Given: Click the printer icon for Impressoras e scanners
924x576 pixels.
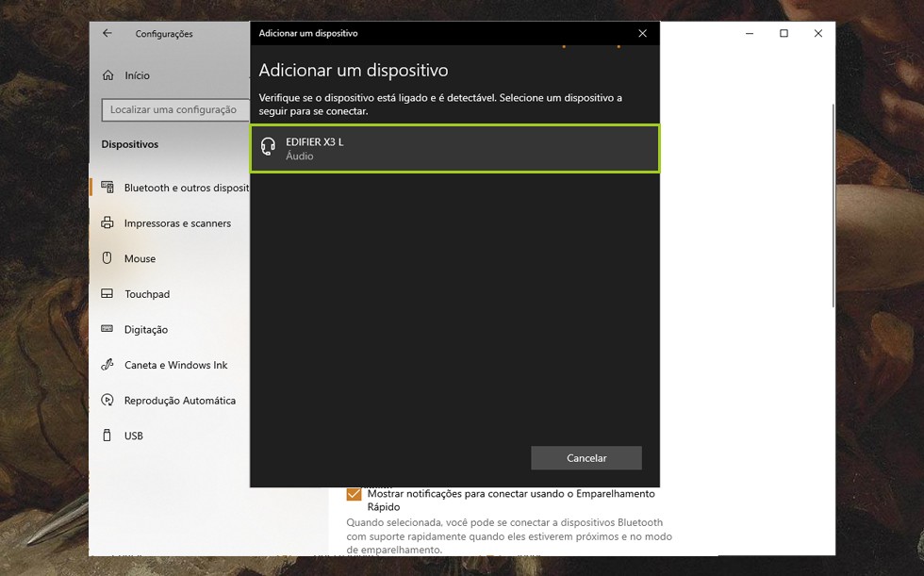Looking at the screenshot, I should click(107, 223).
